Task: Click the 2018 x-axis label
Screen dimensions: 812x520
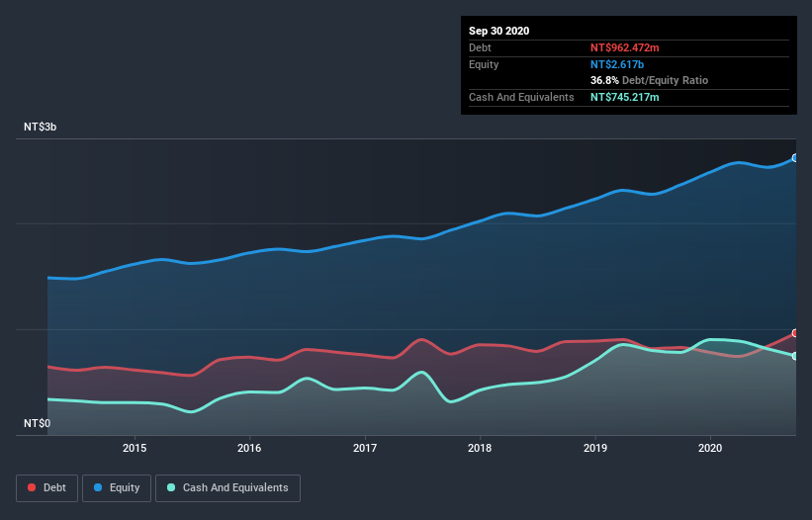Action: tap(480, 448)
